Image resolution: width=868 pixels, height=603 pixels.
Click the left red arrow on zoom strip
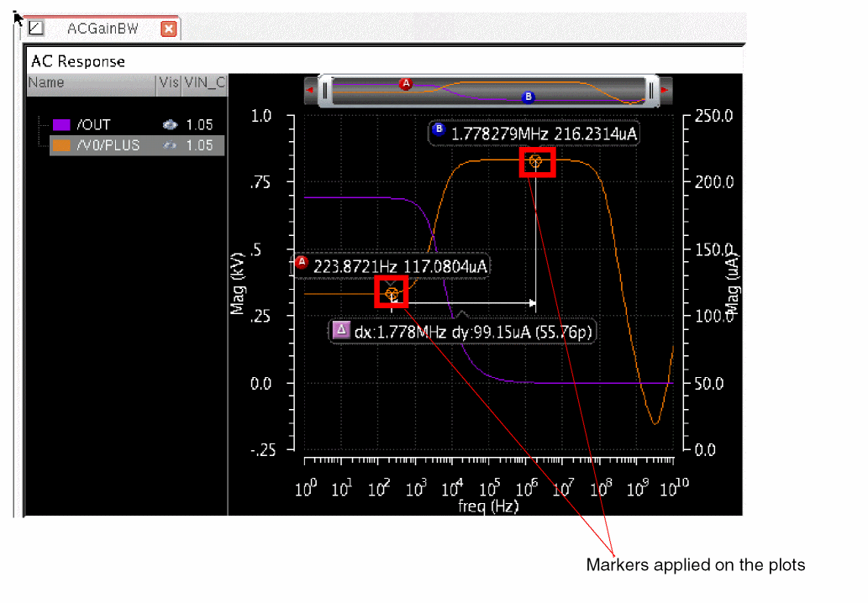click(311, 89)
